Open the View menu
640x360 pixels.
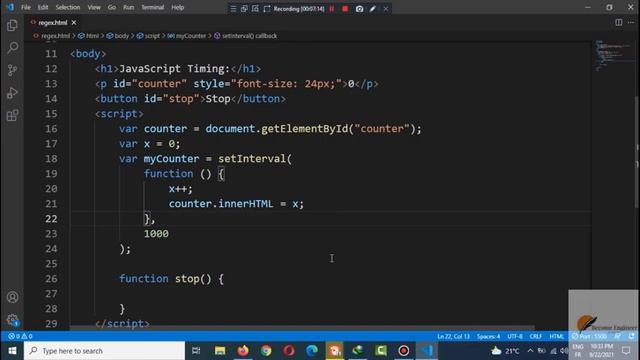(x=94, y=7)
